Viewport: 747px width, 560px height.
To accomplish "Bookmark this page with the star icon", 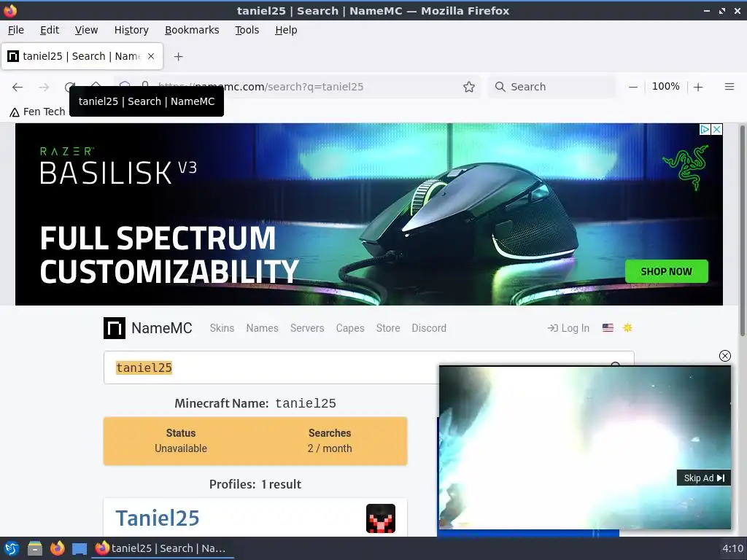I will (x=469, y=87).
